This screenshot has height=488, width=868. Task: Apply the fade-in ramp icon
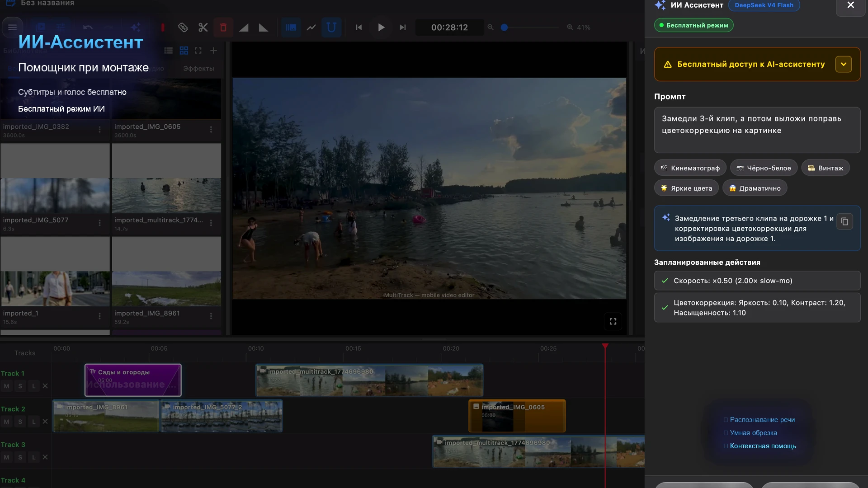coord(244,28)
